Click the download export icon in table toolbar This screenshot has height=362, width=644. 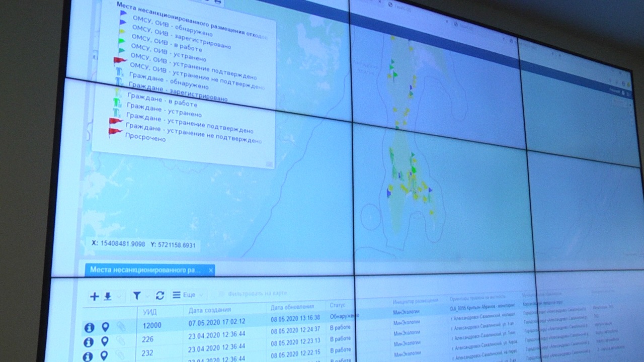point(108,296)
